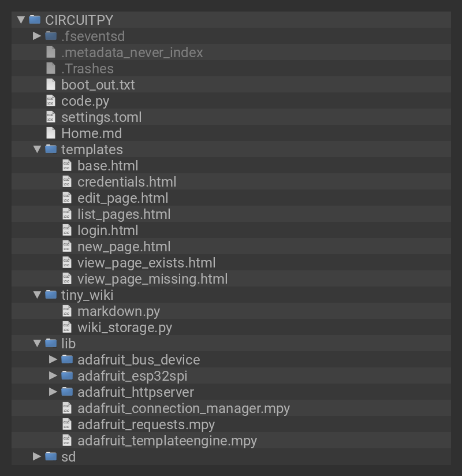Collapse the lib folder

[x=37, y=344]
